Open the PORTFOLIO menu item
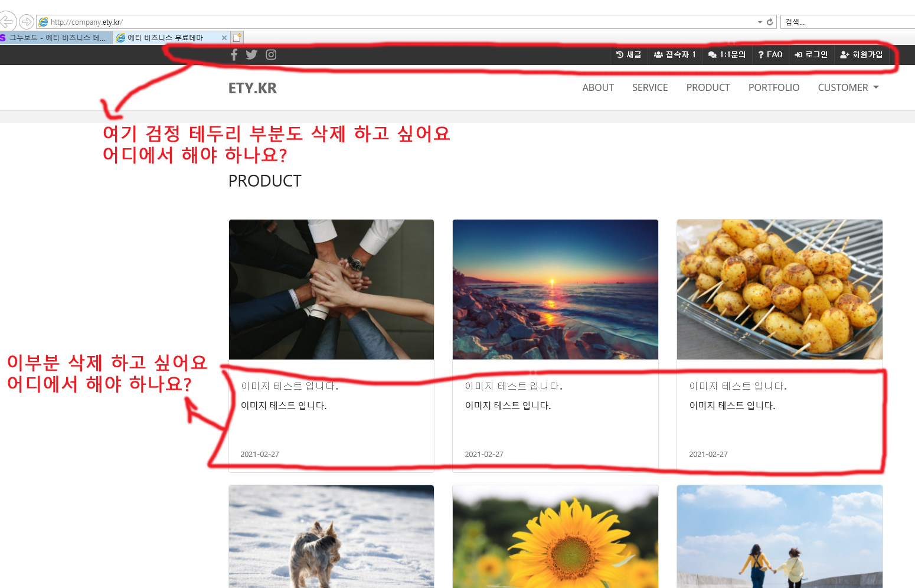This screenshot has width=915, height=588. 774,87
